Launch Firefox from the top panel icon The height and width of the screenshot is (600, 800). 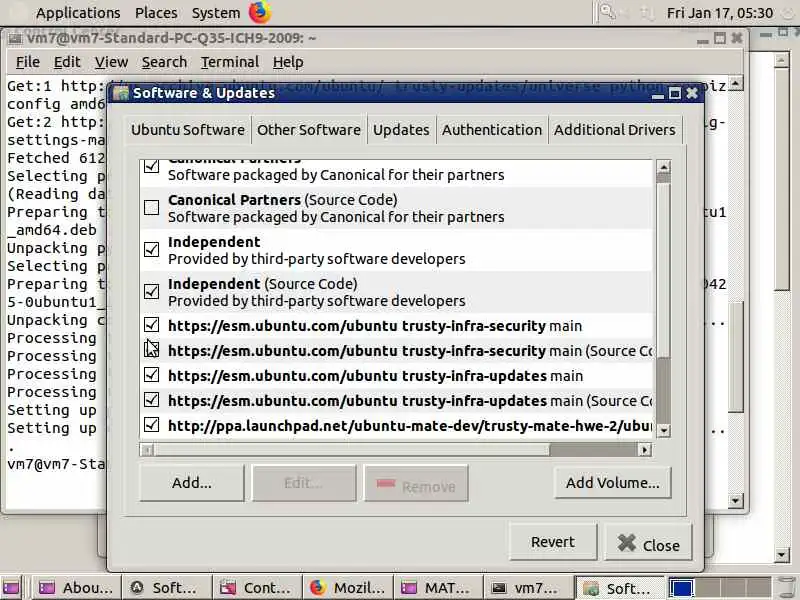coord(260,12)
